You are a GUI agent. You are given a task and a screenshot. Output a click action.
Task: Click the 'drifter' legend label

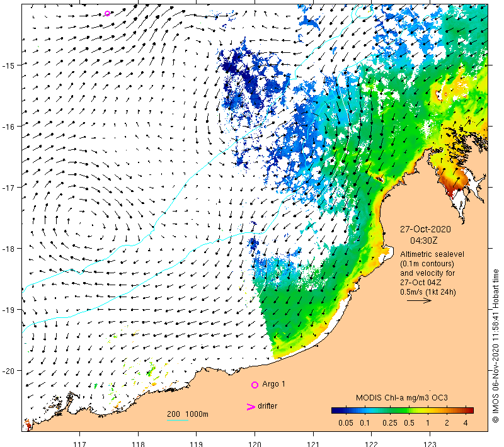(x=267, y=406)
